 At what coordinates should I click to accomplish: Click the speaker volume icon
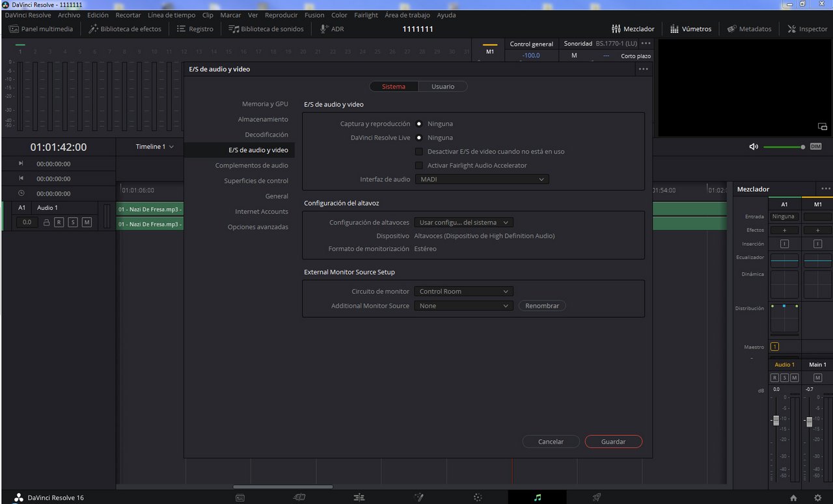click(x=754, y=147)
